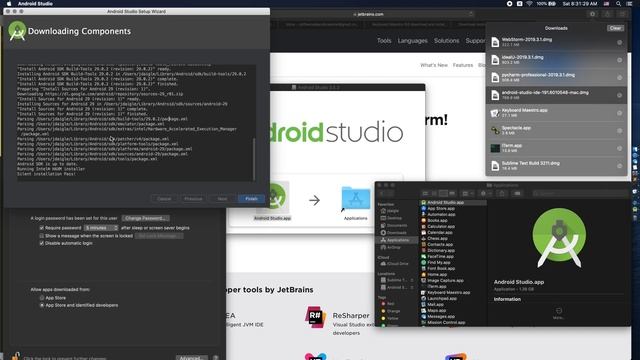Toggle Disable automatic login checkbox
The height and width of the screenshot is (360, 640).
[x=42, y=243]
